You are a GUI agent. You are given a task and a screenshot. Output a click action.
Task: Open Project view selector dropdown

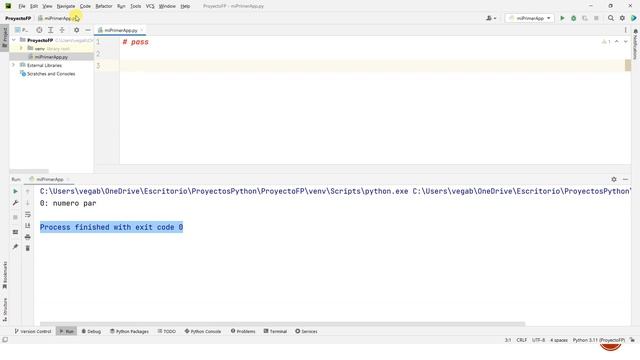coord(22,30)
